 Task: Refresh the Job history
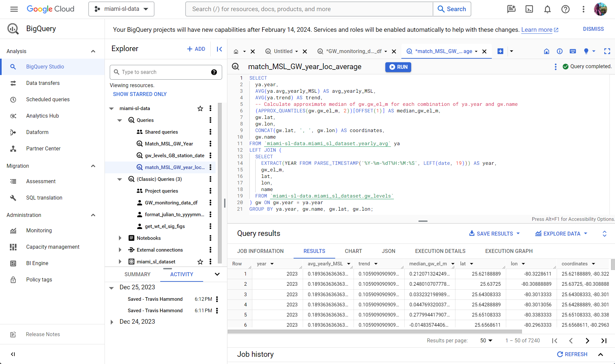point(572,354)
